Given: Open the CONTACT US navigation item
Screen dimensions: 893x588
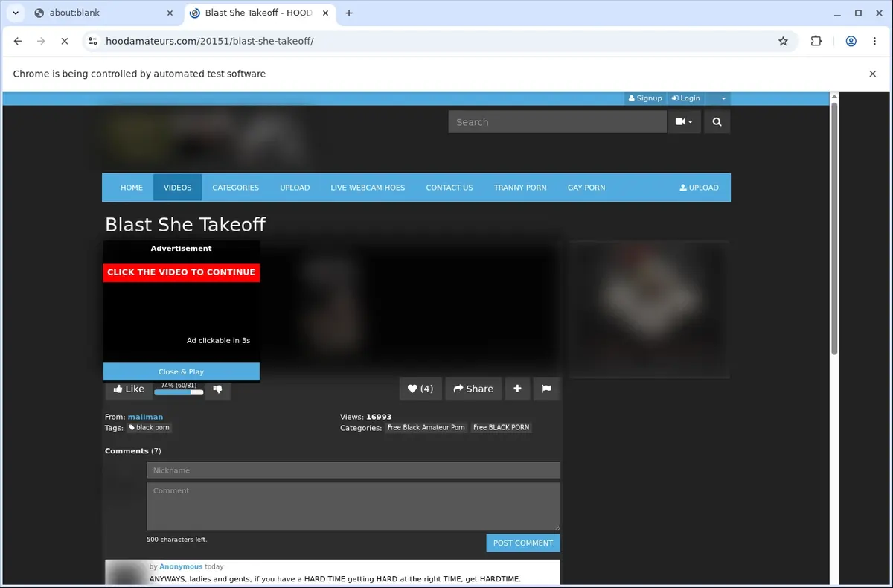Looking at the screenshot, I should [449, 188].
